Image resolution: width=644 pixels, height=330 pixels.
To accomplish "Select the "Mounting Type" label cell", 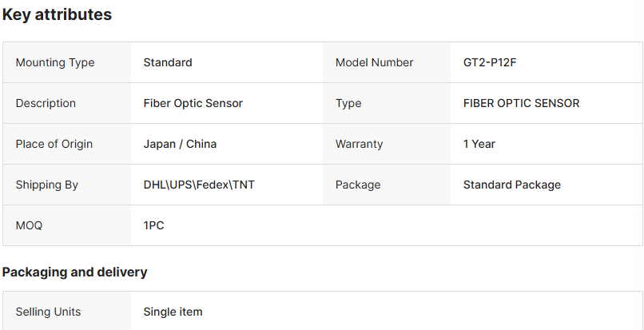I will pos(54,62).
